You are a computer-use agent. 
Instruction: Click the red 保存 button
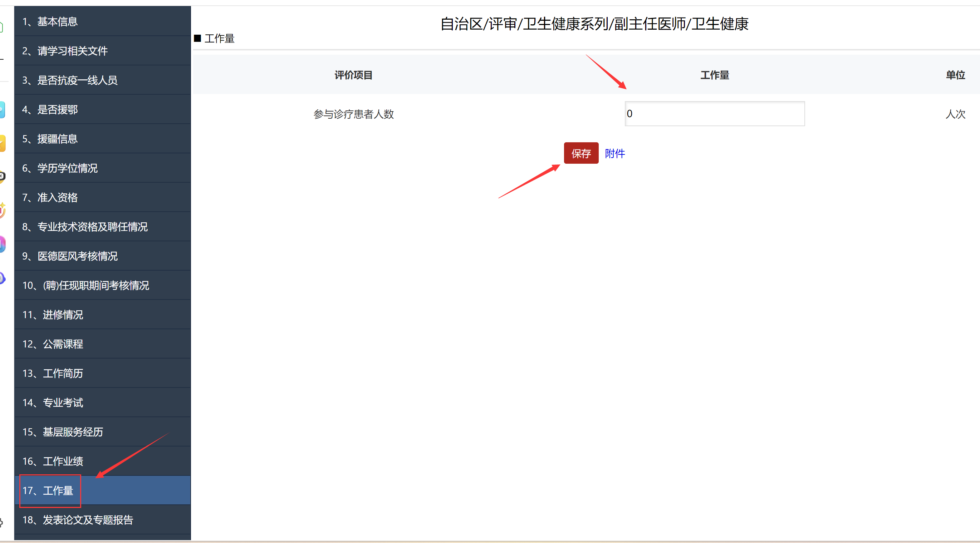581,153
